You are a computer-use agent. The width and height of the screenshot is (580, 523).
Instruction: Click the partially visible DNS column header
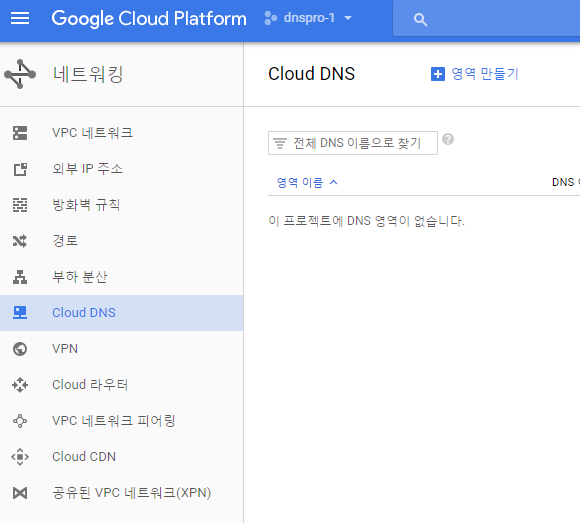pos(566,182)
